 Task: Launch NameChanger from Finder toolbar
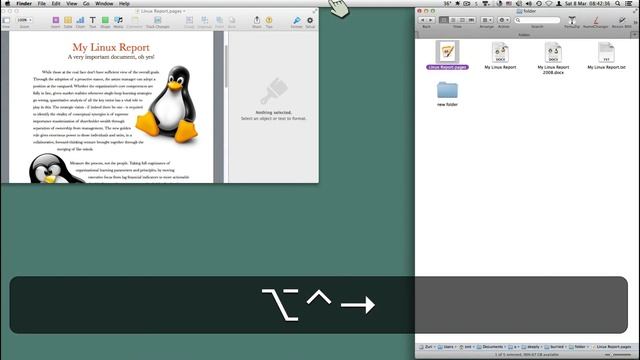596,22
